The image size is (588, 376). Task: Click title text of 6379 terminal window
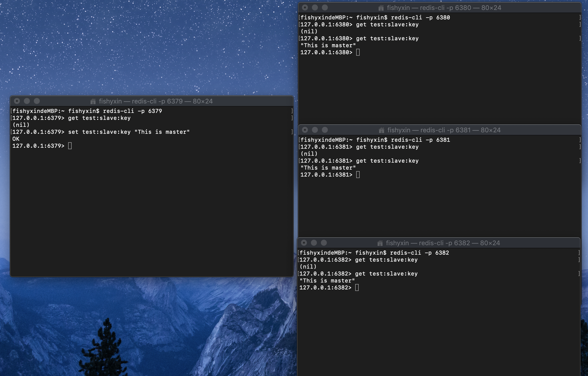(x=156, y=101)
